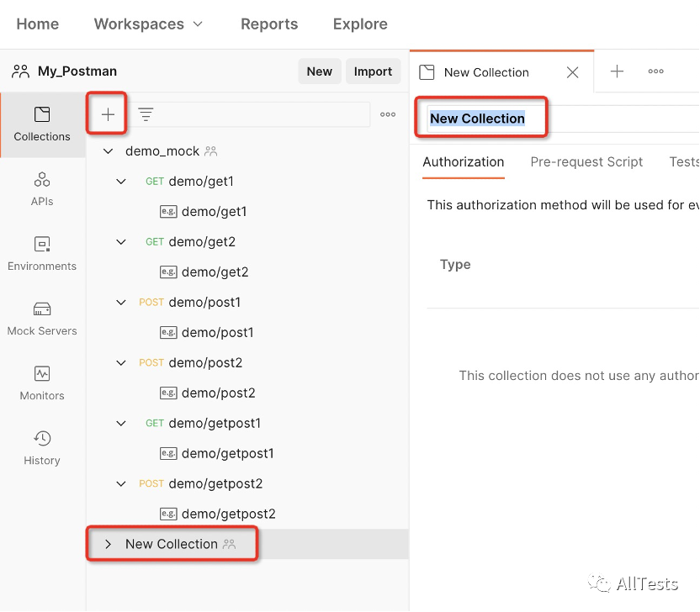The height and width of the screenshot is (612, 700).
Task: Click the Import button
Action: coord(373,71)
